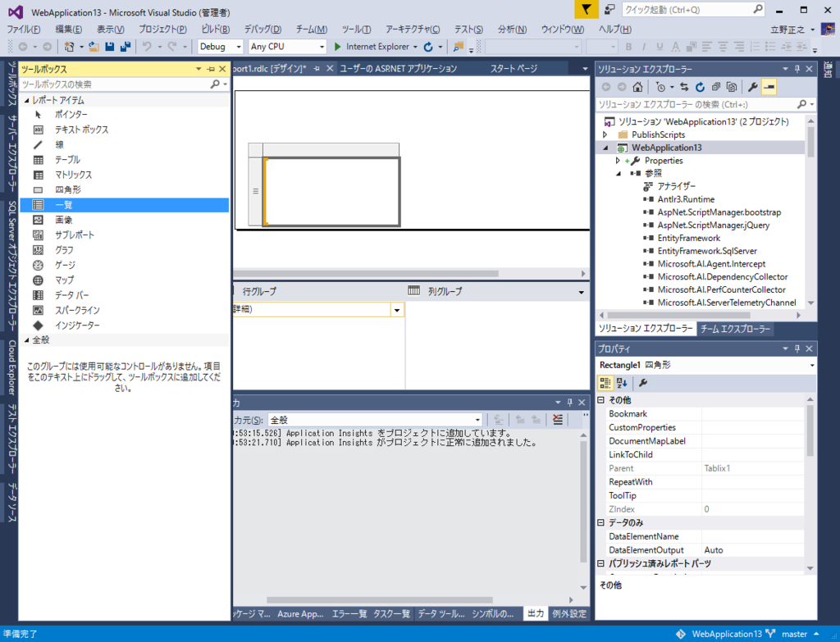
Task: Click Home icon in Solution Explorer
Action: (x=637, y=87)
